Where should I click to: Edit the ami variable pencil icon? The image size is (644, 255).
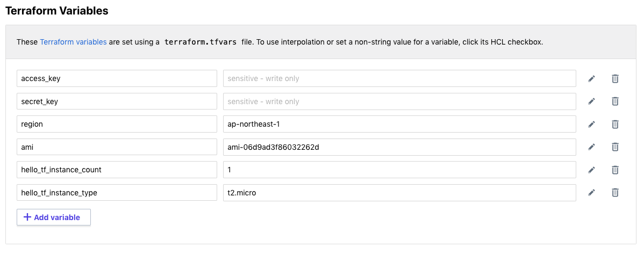[591, 147]
